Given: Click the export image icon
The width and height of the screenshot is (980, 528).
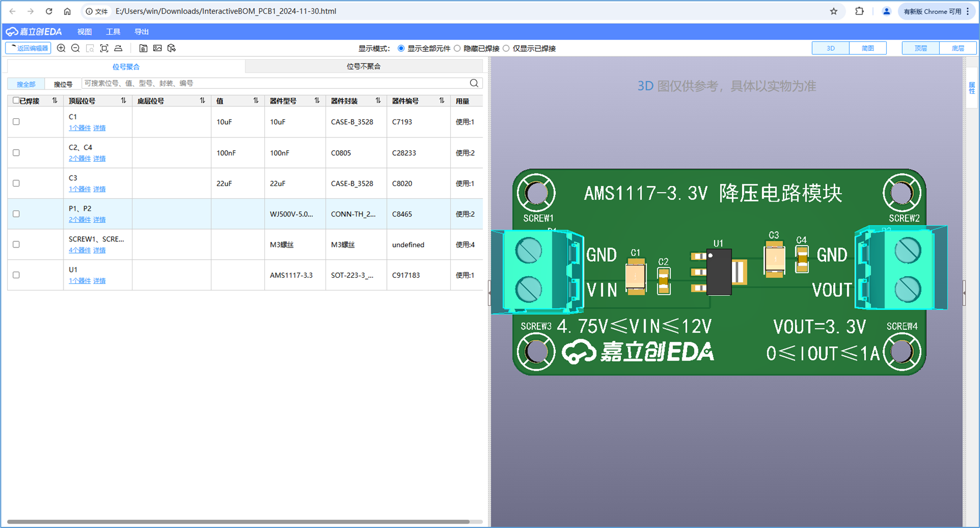Looking at the screenshot, I should (x=157, y=49).
